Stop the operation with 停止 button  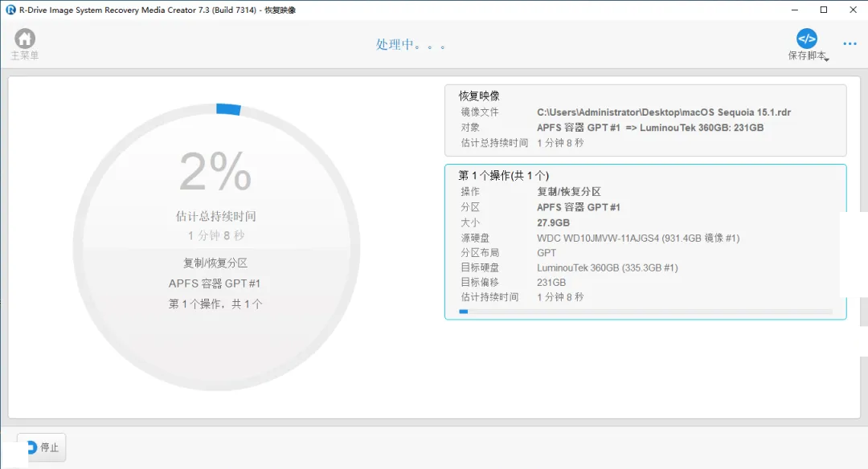(42, 447)
